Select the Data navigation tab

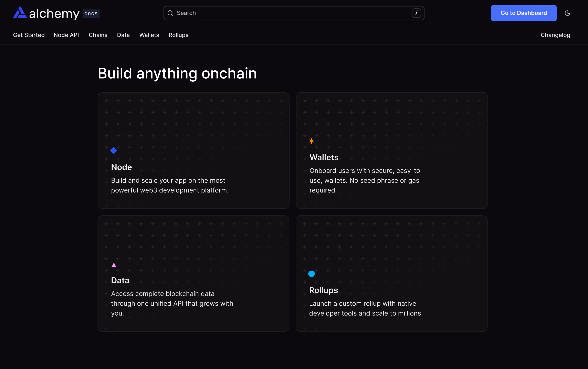click(x=123, y=35)
